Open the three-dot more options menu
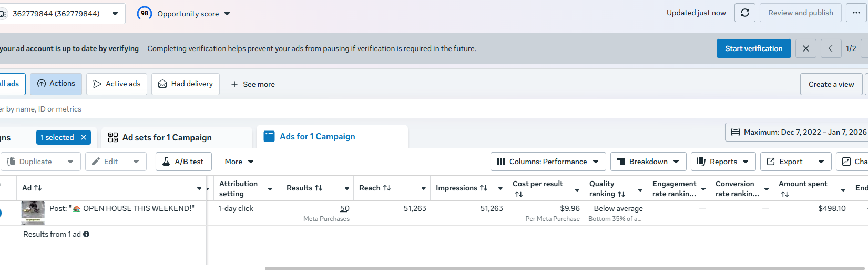 click(x=856, y=13)
